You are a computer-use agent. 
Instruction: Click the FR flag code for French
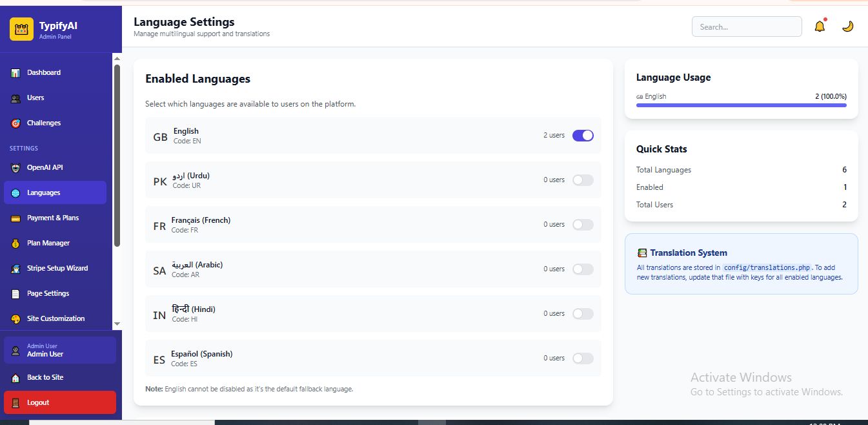pos(159,226)
